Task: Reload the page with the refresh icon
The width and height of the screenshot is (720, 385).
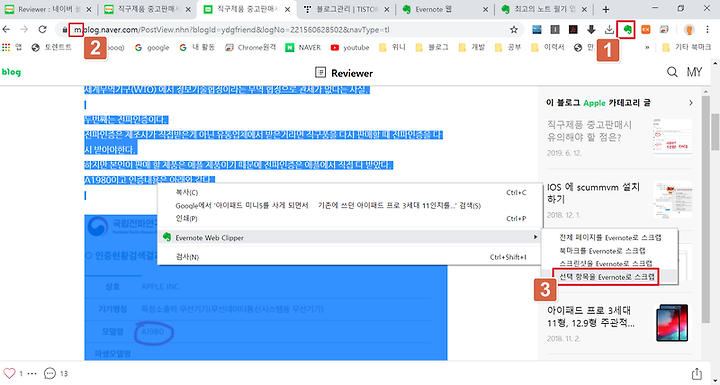Action: pyautogui.click(x=42, y=30)
